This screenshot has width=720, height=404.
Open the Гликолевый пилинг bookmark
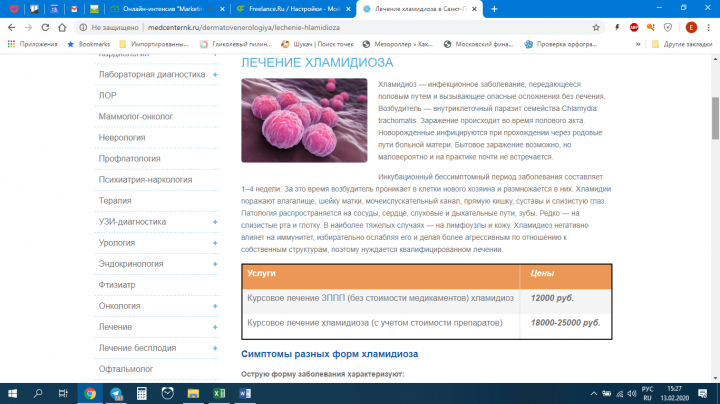pos(236,44)
